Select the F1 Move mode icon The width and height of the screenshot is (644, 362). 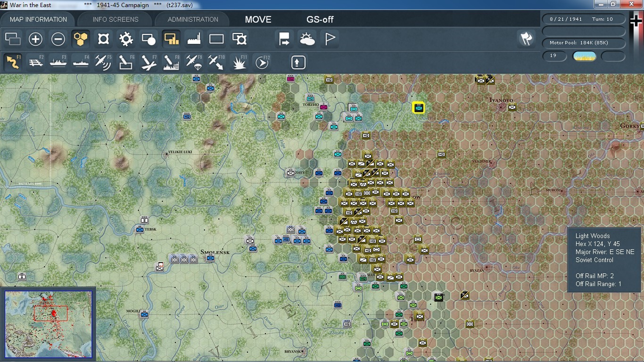[13, 62]
